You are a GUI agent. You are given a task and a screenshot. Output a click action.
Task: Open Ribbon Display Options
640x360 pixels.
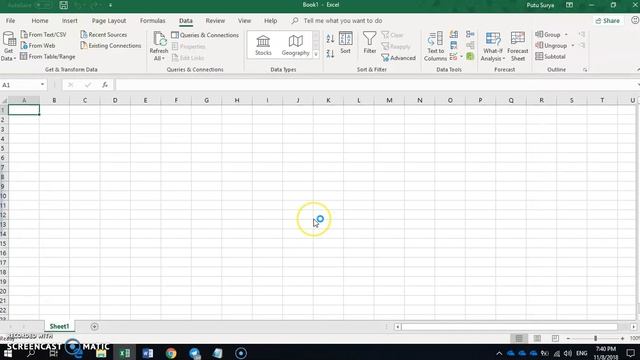pyautogui.click(x=569, y=5)
